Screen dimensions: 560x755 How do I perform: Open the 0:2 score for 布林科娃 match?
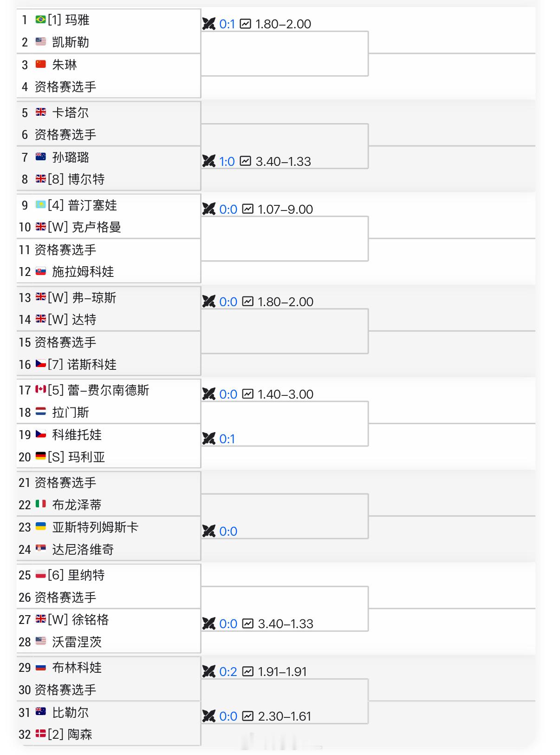(x=228, y=672)
